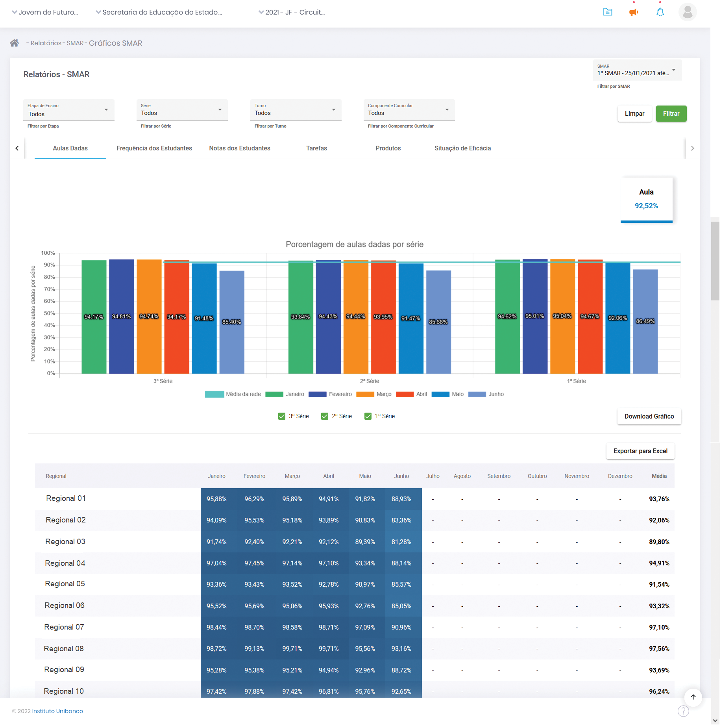This screenshot has width=721, height=728.
Task: Switch to the Tarefas tab
Action: click(x=317, y=148)
